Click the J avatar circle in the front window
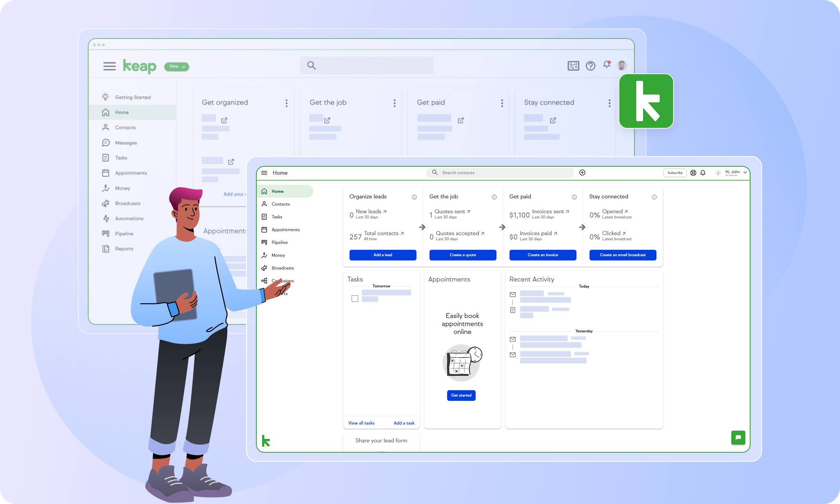The width and height of the screenshot is (840, 504). [x=718, y=173]
